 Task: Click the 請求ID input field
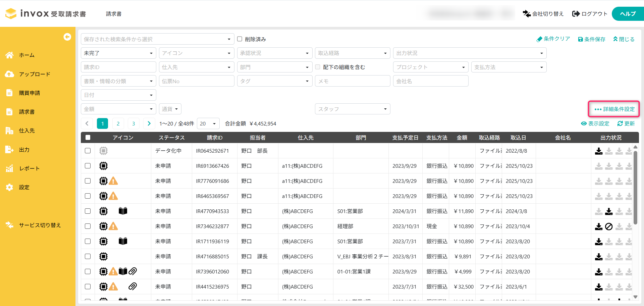point(118,67)
